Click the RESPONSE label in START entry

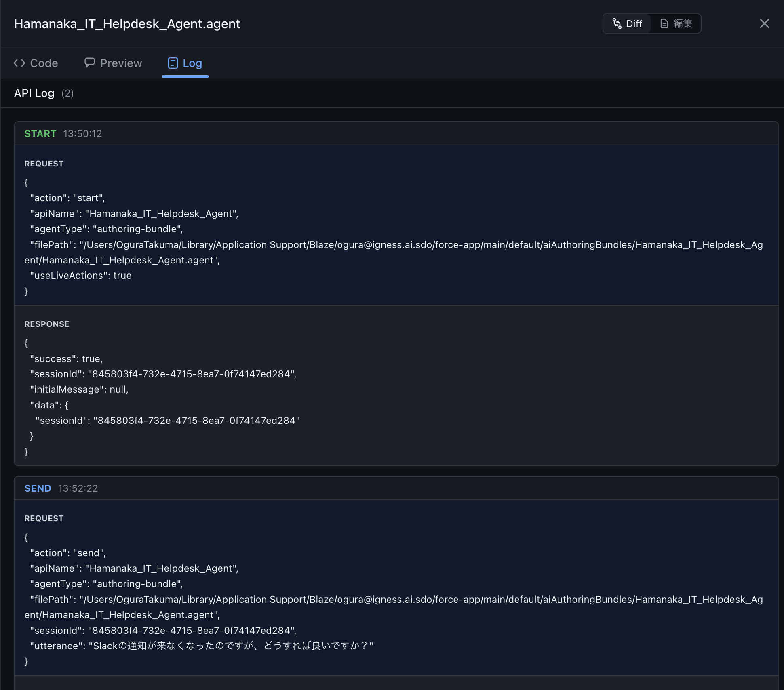pyautogui.click(x=47, y=324)
